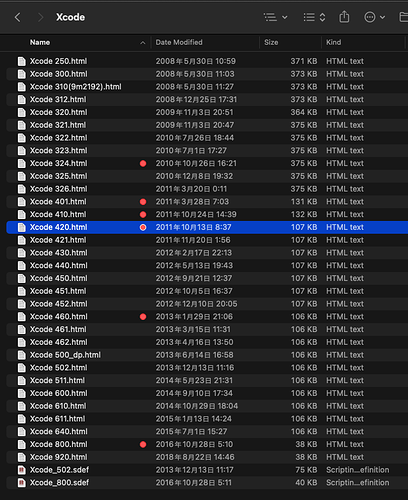Go forward using the right chevron

(40, 17)
